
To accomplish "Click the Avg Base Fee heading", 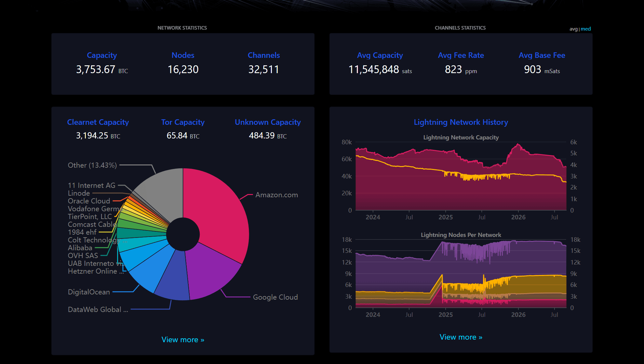I will pos(542,55).
